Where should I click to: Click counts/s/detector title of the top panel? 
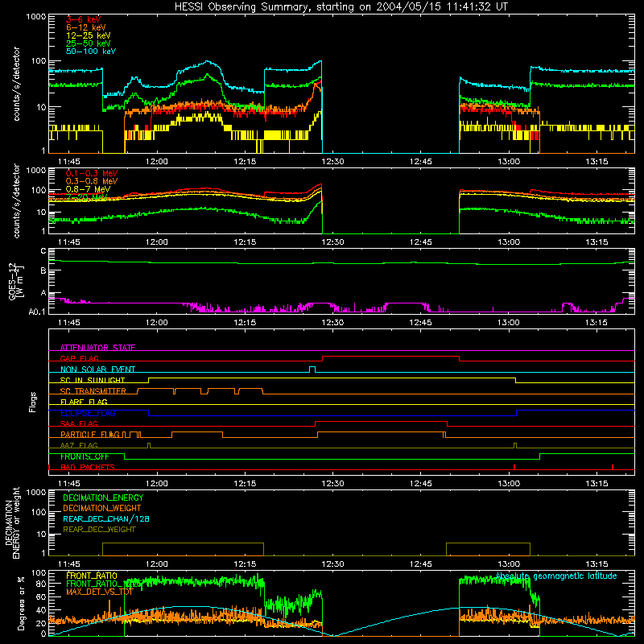point(16,84)
